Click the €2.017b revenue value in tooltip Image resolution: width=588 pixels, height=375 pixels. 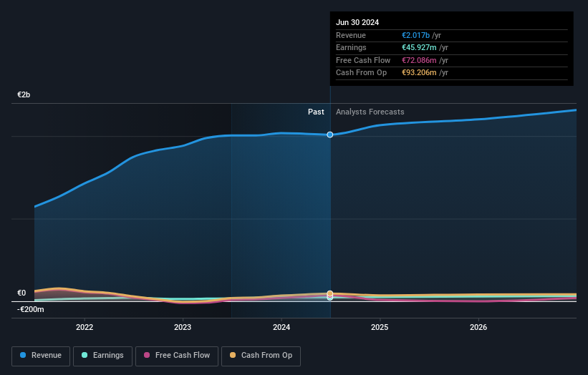[416, 35]
